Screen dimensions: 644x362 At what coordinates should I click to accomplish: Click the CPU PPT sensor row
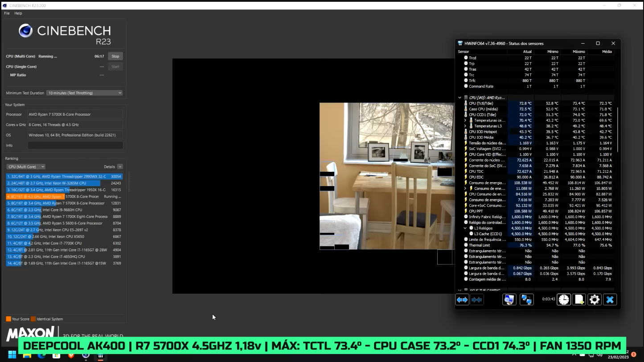(x=536, y=211)
